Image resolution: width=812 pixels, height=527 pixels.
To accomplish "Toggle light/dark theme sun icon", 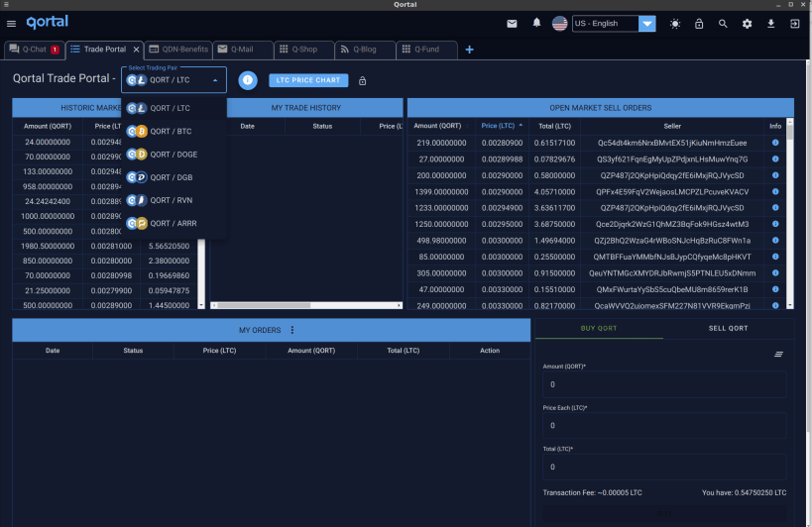I will tap(675, 24).
